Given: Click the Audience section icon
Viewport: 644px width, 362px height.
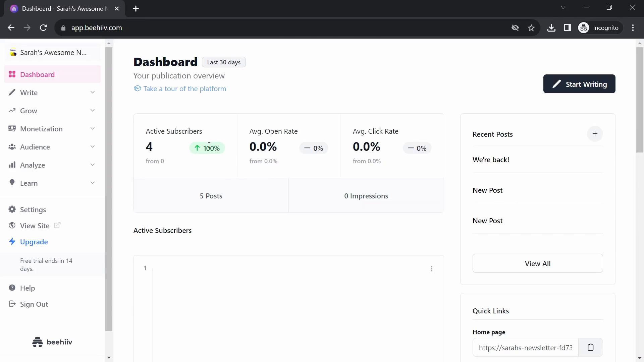Looking at the screenshot, I should (12, 147).
